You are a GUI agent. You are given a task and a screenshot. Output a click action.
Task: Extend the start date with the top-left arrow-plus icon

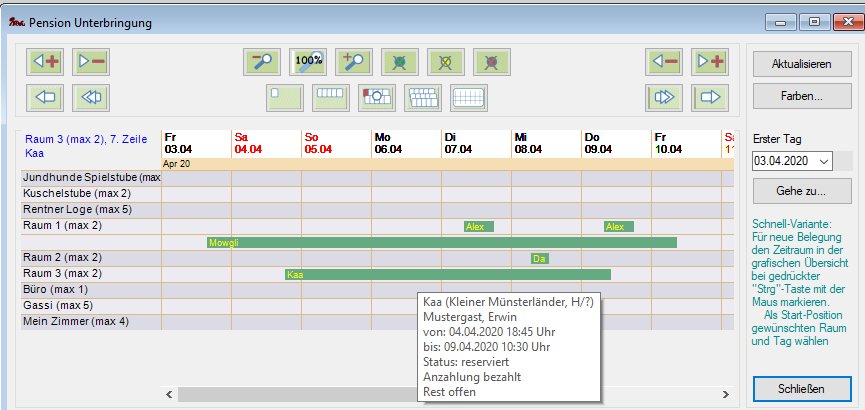pyautogui.click(x=46, y=61)
